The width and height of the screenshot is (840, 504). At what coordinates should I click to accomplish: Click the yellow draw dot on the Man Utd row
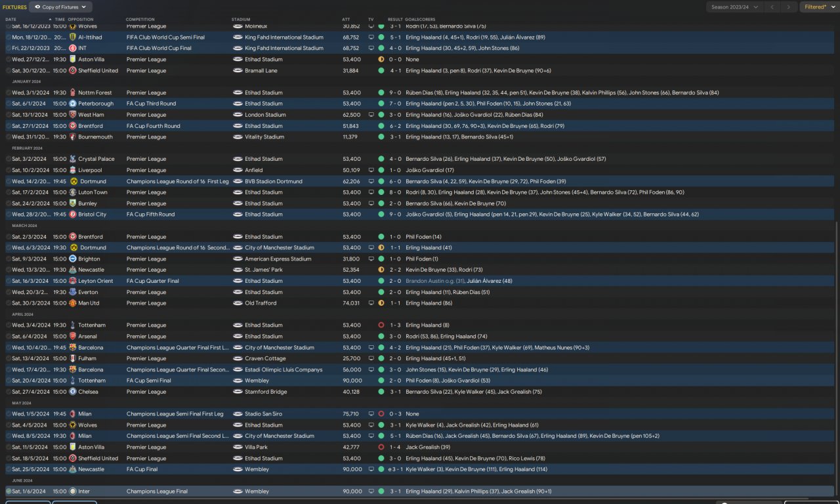pos(381,303)
